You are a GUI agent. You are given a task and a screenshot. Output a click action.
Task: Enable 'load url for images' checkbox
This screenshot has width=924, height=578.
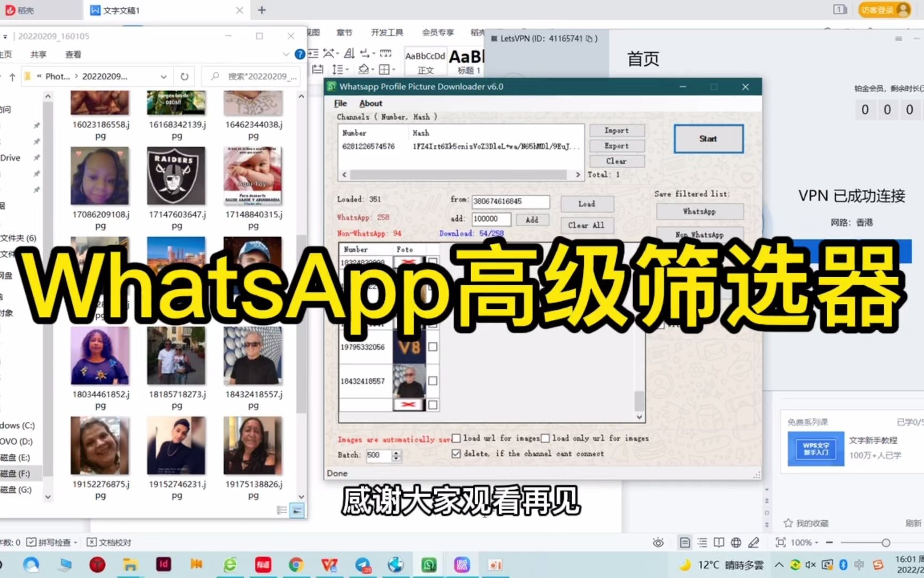(456, 438)
